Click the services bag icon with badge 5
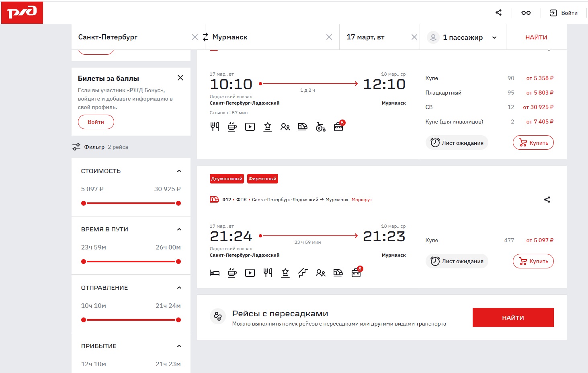Viewport: 588px width, 373px height. pos(339,126)
